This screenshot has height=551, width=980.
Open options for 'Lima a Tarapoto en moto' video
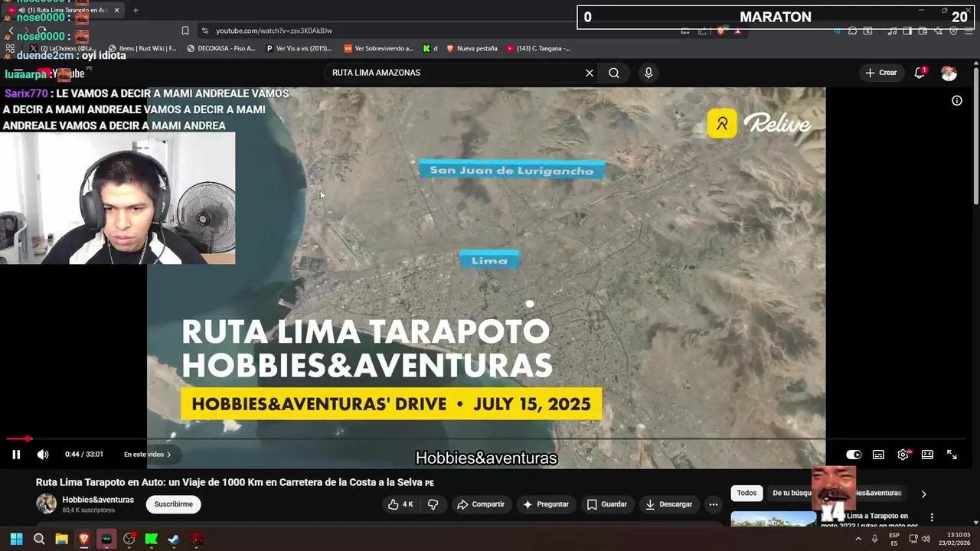click(932, 517)
